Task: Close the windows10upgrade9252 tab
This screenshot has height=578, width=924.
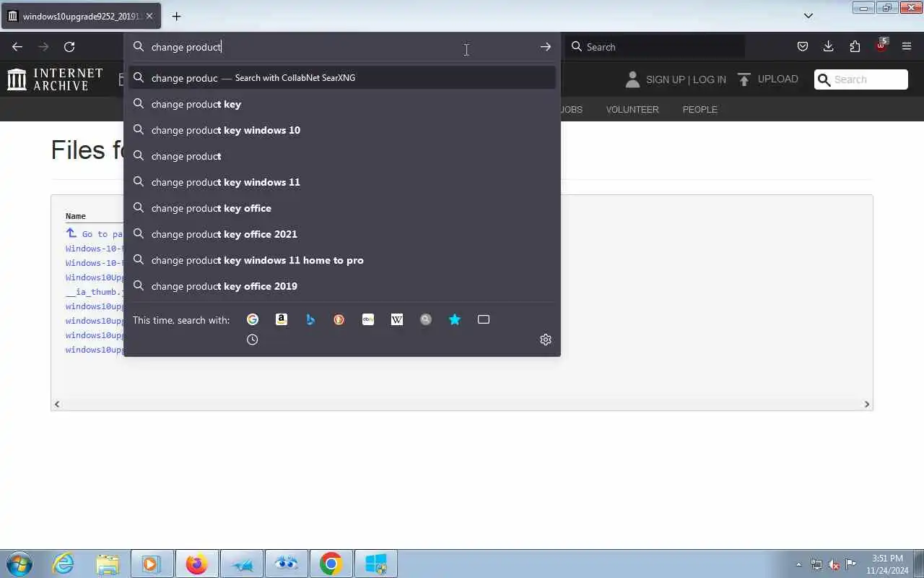Action: pyautogui.click(x=149, y=16)
